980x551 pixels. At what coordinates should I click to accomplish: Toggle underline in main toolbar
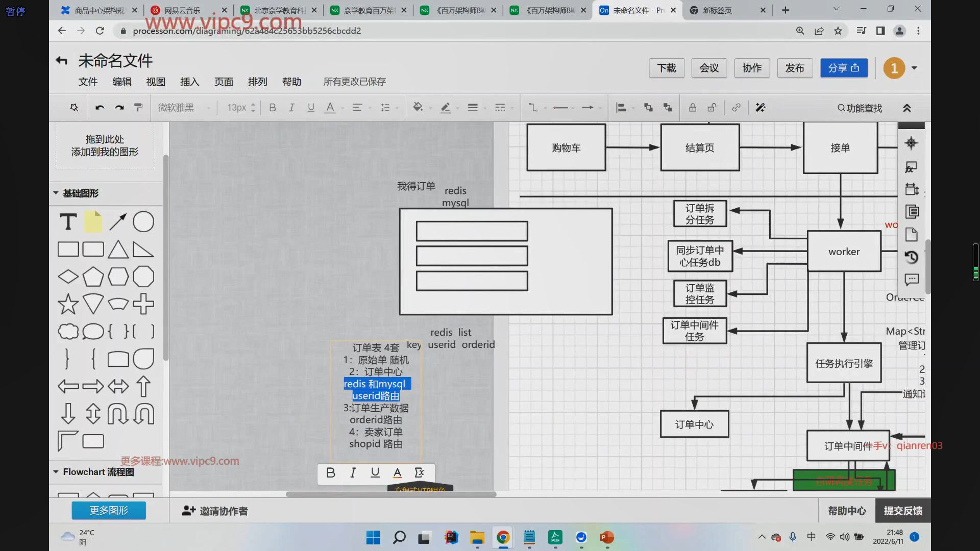click(311, 108)
